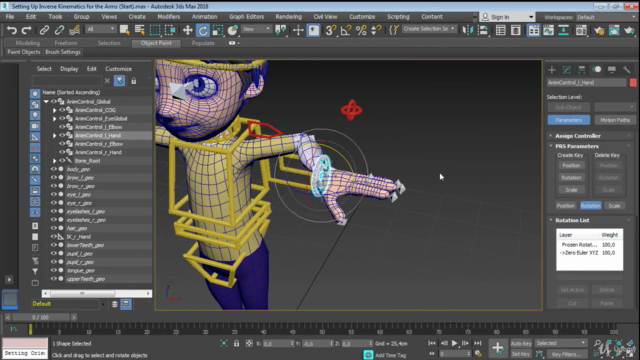The image size is (640, 360).
Task: Go to the Start frame button
Action: click(432, 343)
